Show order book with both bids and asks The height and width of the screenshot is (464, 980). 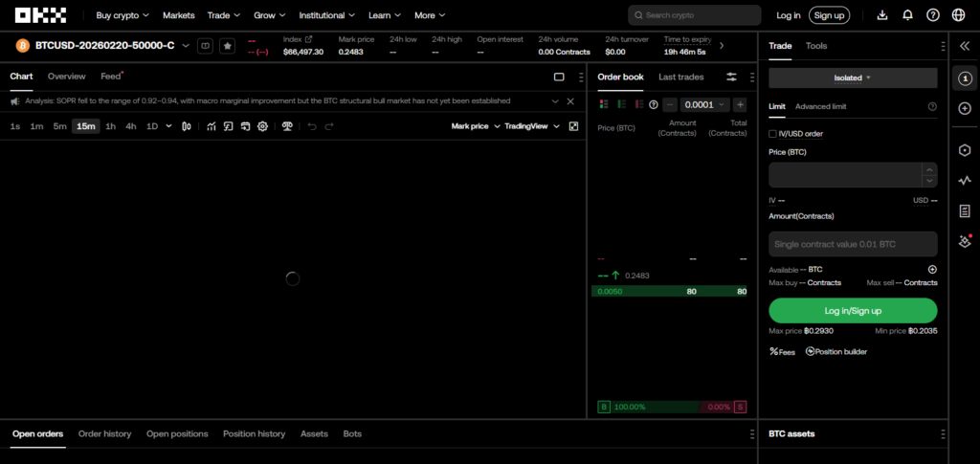pyautogui.click(x=604, y=104)
